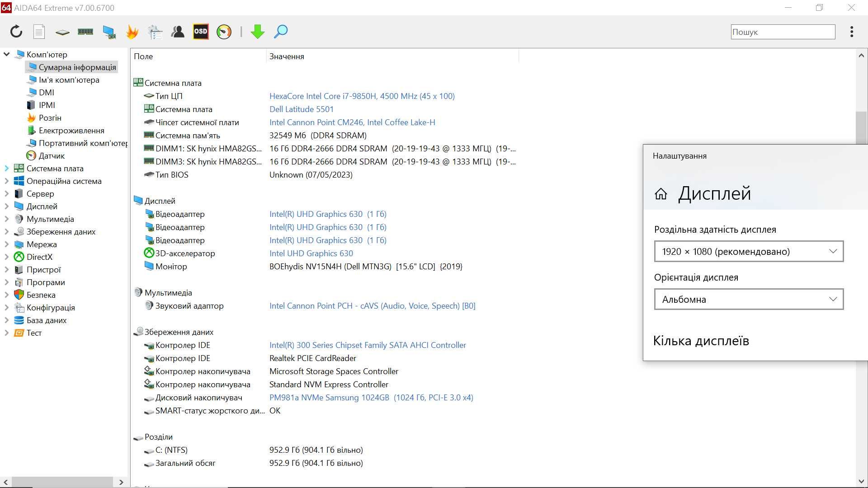Viewport: 868px width, 488px height.
Task: Select the Датчик tree item
Action: tap(46, 156)
